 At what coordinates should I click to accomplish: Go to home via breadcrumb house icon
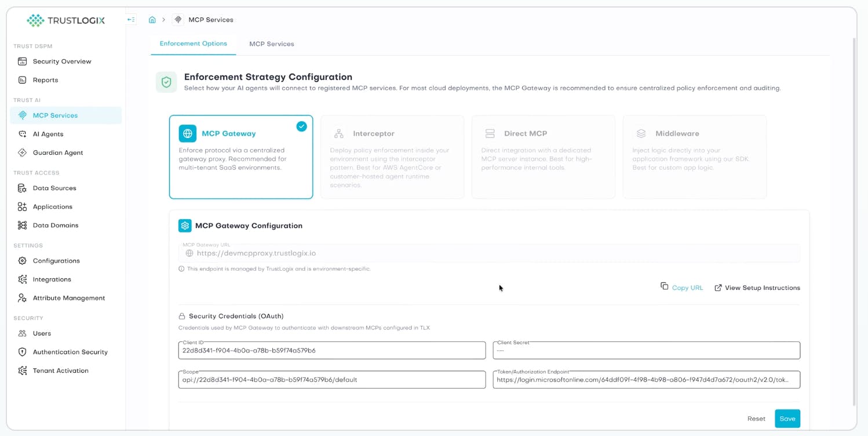pos(152,20)
